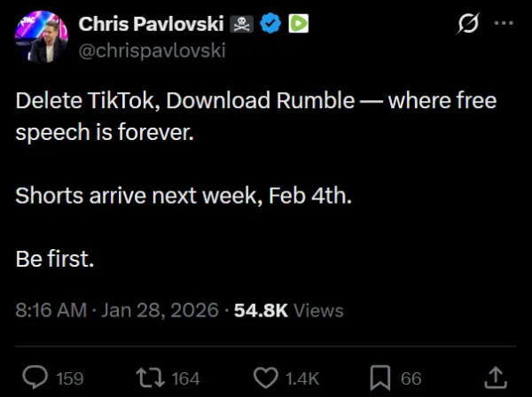This screenshot has width=532, height=397.
Task: Repost using the arrows icon
Action: pyautogui.click(x=151, y=378)
